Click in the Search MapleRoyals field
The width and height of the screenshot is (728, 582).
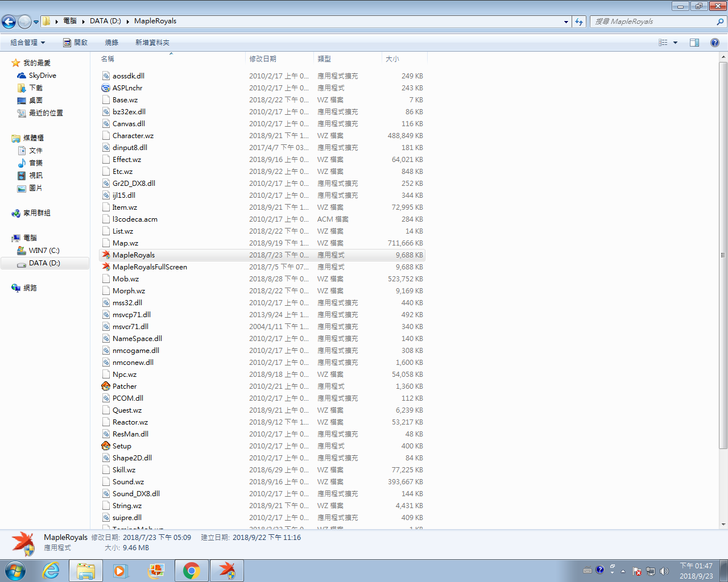click(654, 22)
